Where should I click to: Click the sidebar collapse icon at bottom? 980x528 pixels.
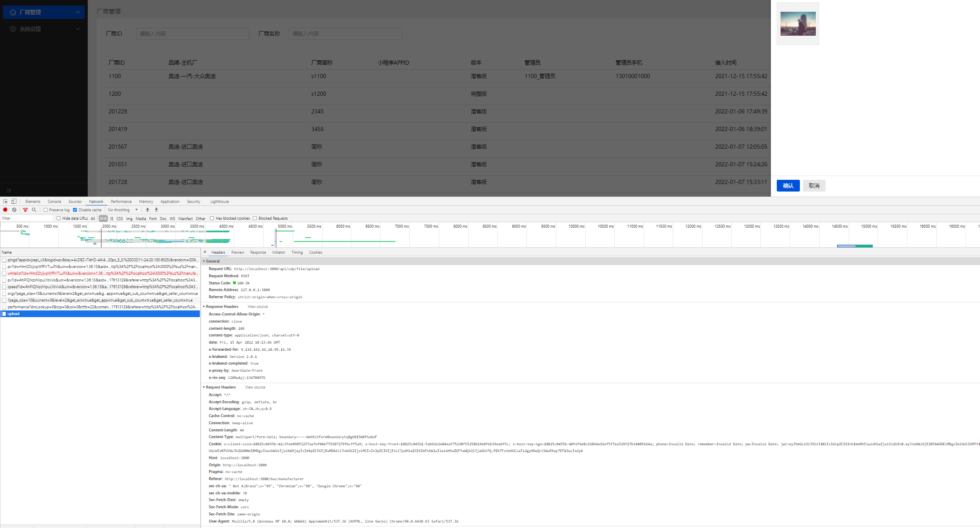8,190
